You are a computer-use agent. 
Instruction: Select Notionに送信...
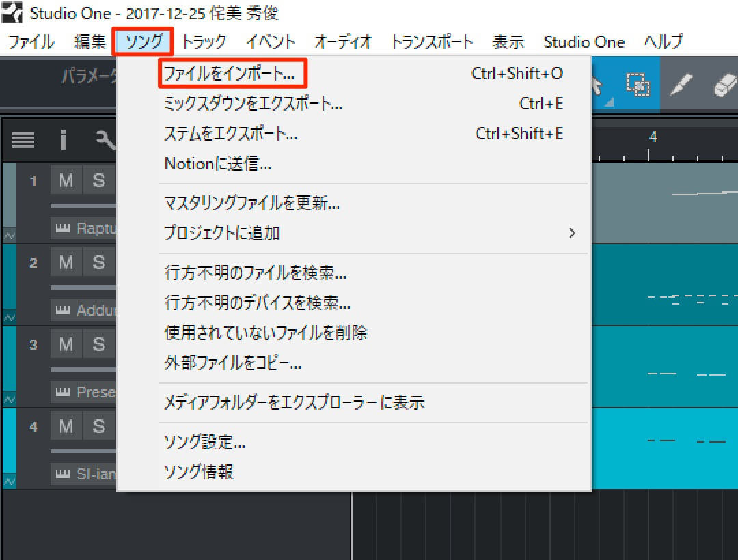coord(354,164)
